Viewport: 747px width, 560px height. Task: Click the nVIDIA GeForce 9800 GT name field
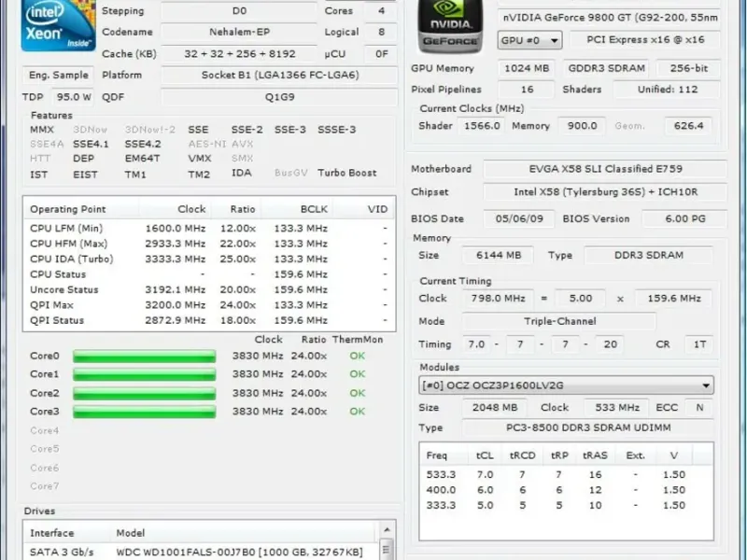(x=609, y=18)
